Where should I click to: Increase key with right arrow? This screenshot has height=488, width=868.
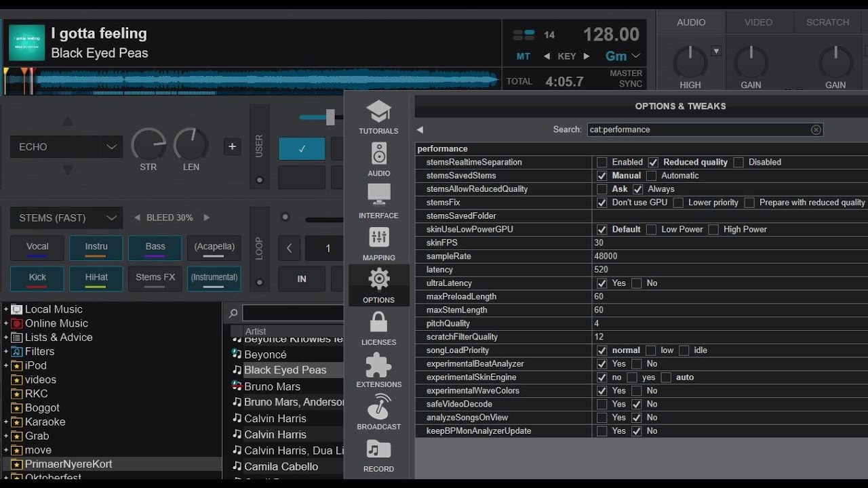[x=587, y=56]
